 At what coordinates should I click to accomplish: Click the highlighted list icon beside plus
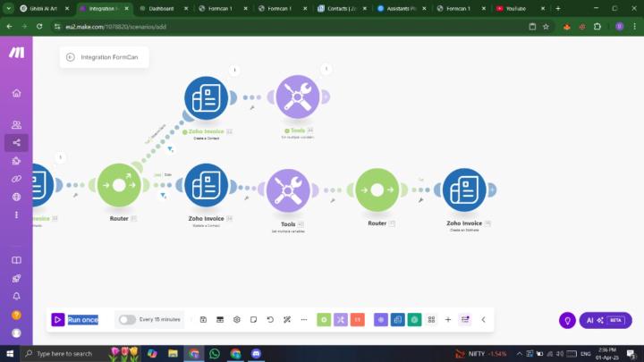pyautogui.click(x=465, y=320)
